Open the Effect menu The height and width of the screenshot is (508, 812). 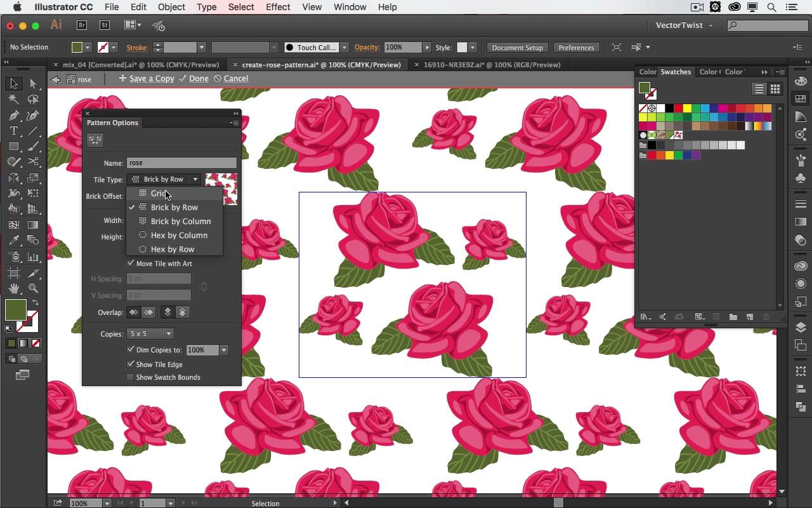tap(278, 7)
